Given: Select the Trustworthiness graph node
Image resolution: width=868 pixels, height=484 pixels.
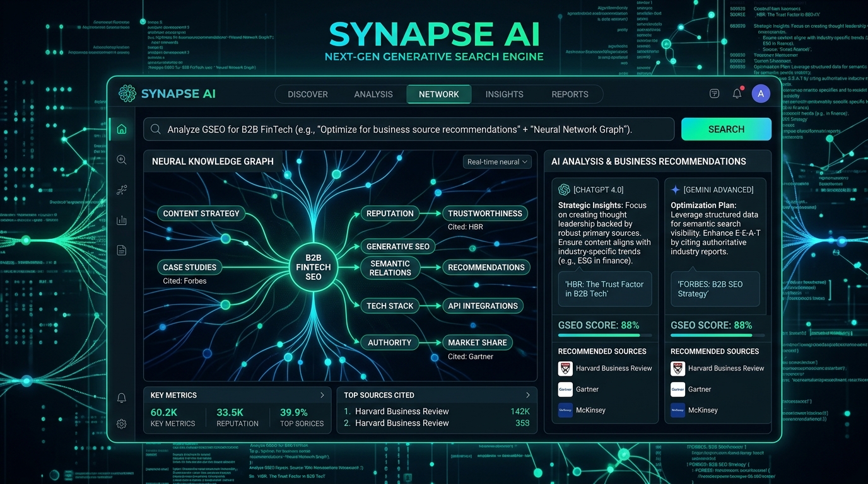Looking at the screenshot, I should click(x=485, y=214).
